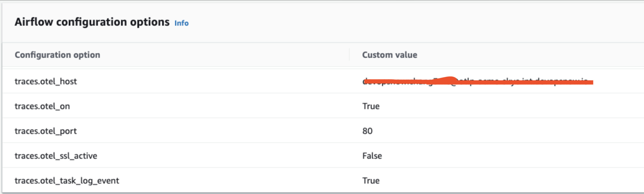This screenshot has height=194, width=644.
Task: Open the Info link beside the heading
Action: [x=181, y=23]
